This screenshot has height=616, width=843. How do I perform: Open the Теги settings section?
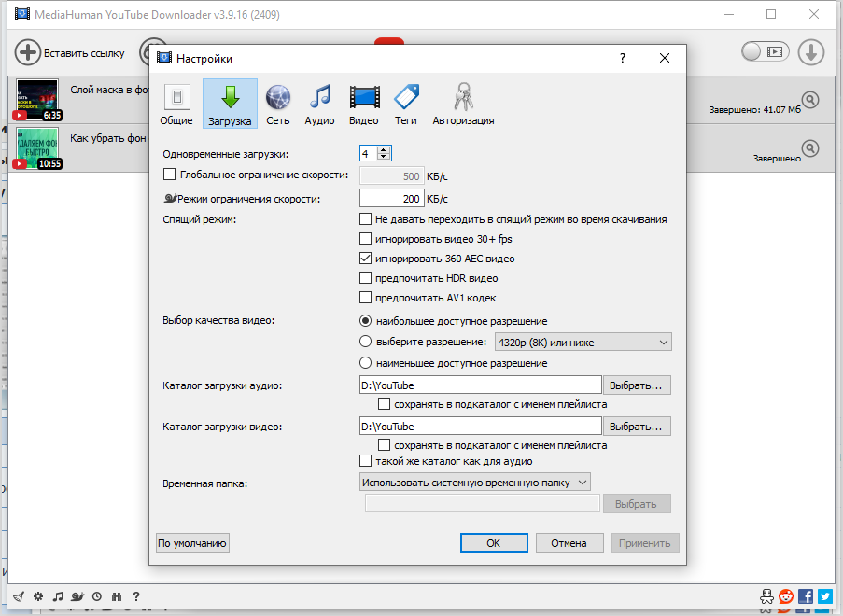(x=405, y=104)
